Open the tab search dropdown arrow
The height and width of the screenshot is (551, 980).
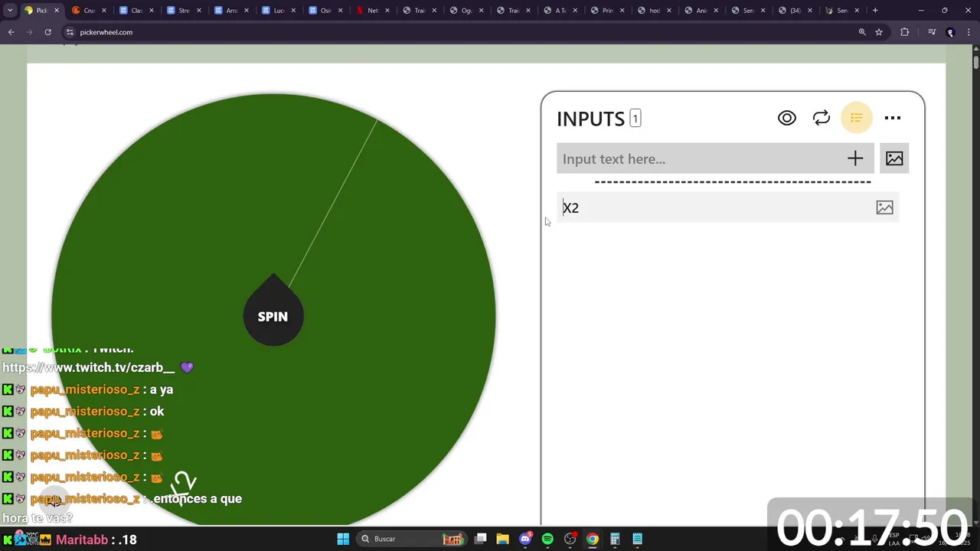click(10, 11)
